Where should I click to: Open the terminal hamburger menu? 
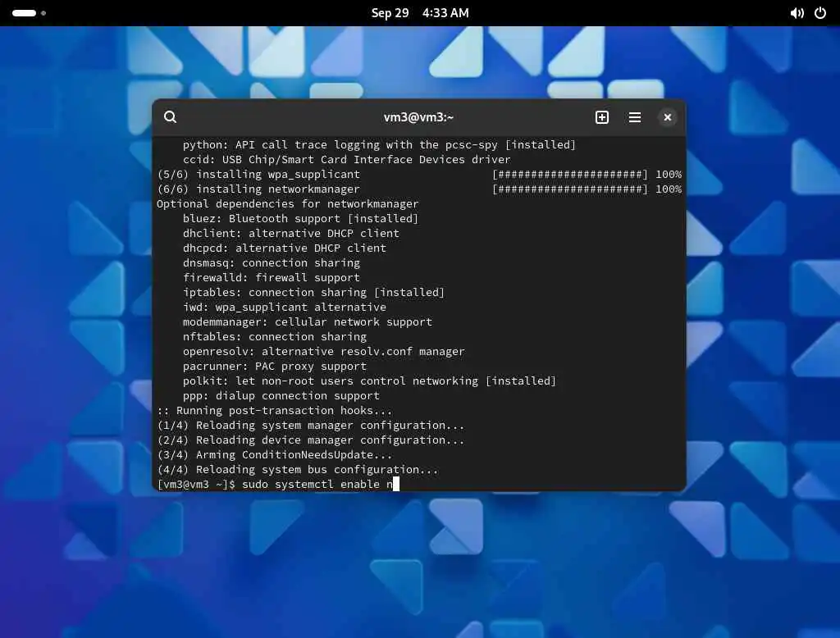click(x=635, y=117)
